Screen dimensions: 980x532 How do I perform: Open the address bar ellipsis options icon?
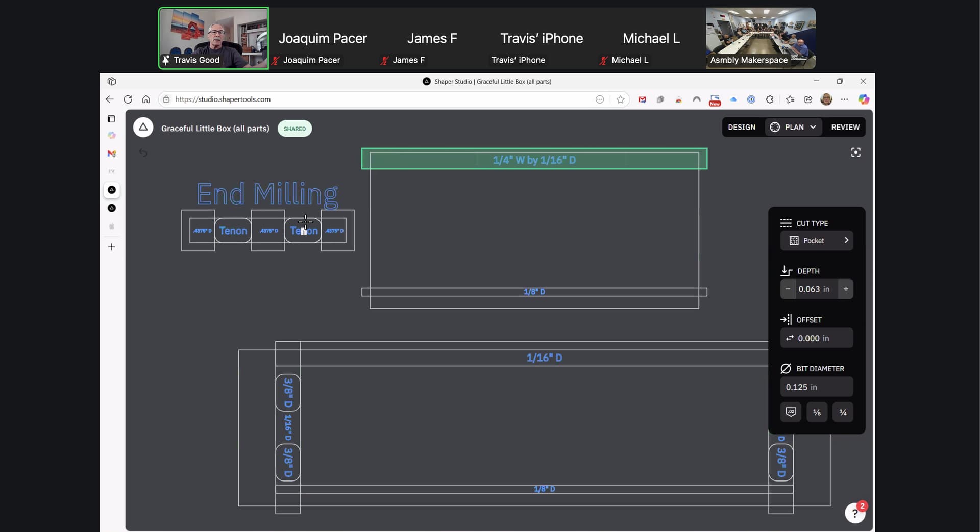click(x=600, y=99)
